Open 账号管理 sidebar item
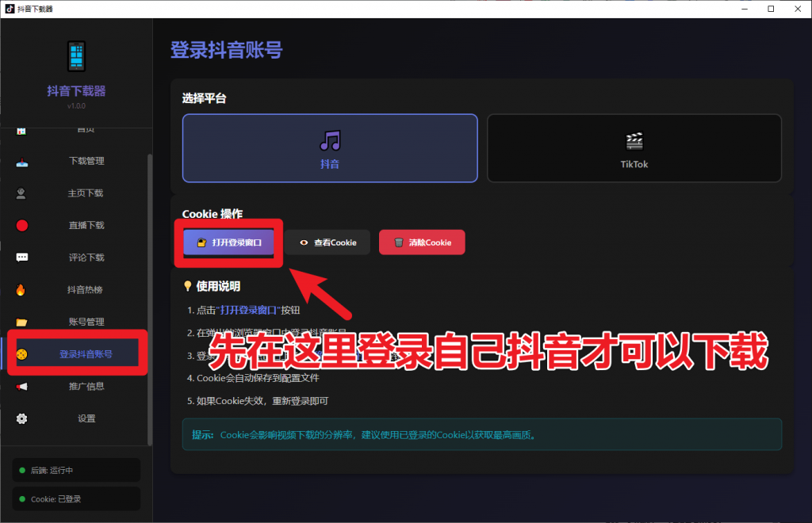The width and height of the screenshot is (812, 523). [x=77, y=322]
